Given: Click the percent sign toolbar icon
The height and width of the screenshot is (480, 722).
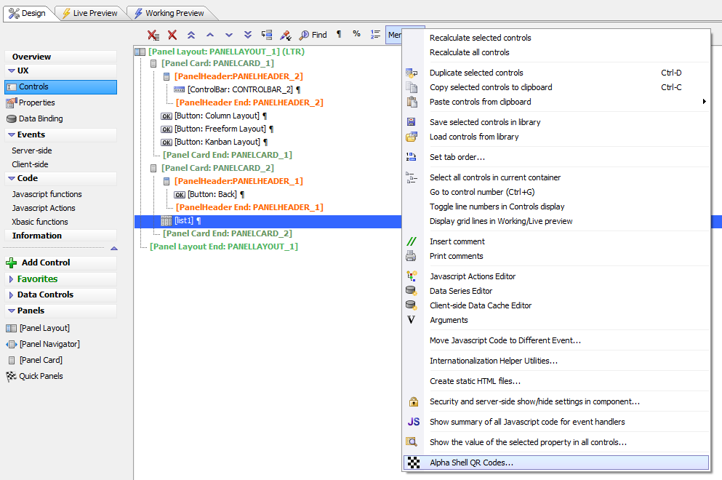Looking at the screenshot, I should click(x=356, y=34).
